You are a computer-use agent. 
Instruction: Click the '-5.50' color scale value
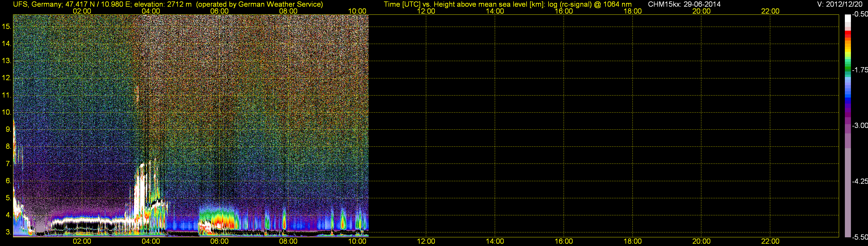pyautogui.click(x=860, y=237)
